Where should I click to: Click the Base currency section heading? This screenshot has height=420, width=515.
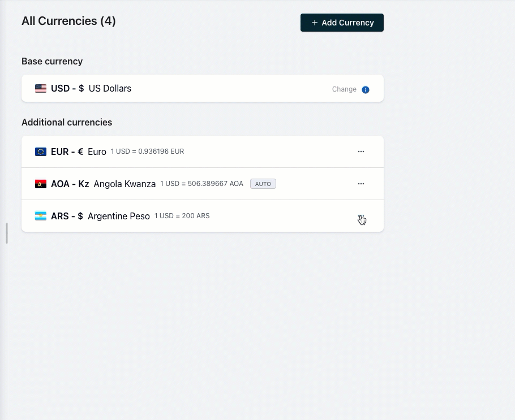click(x=52, y=61)
